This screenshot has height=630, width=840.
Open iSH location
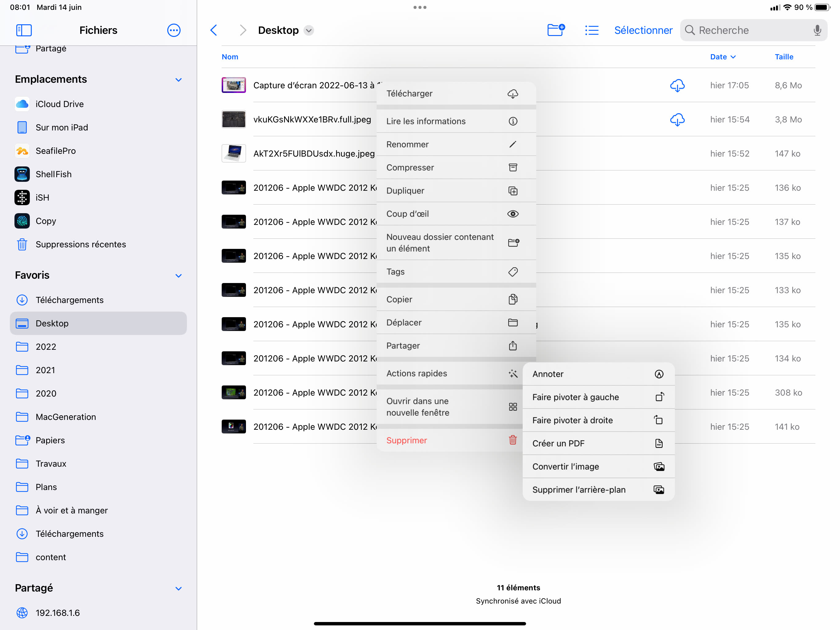click(98, 197)
